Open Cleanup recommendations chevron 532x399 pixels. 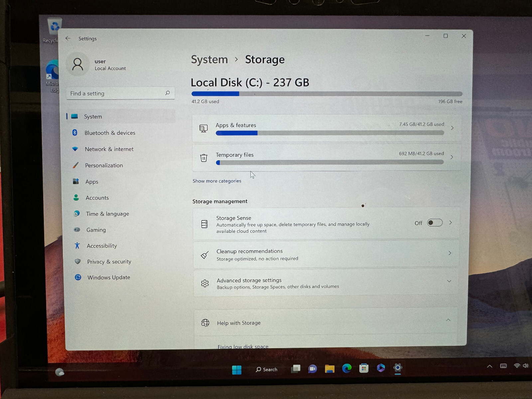coord(450,253)
